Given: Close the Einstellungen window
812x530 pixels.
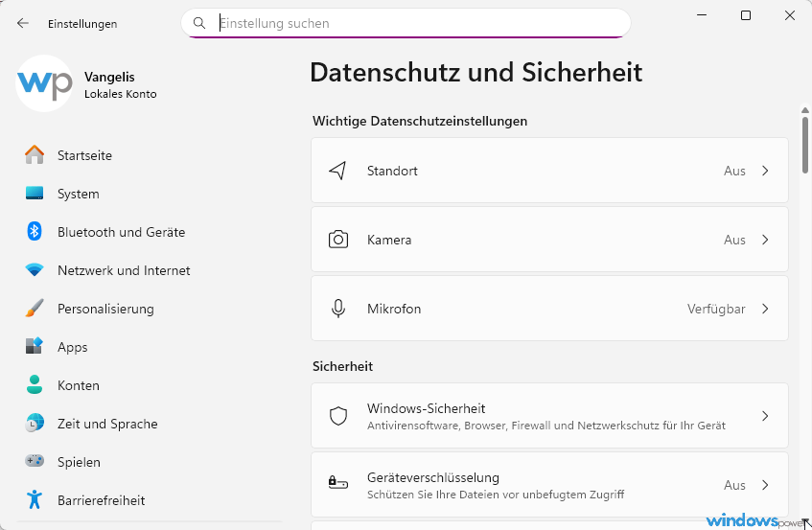Looking at the screenshot, I should pos(790,15).
